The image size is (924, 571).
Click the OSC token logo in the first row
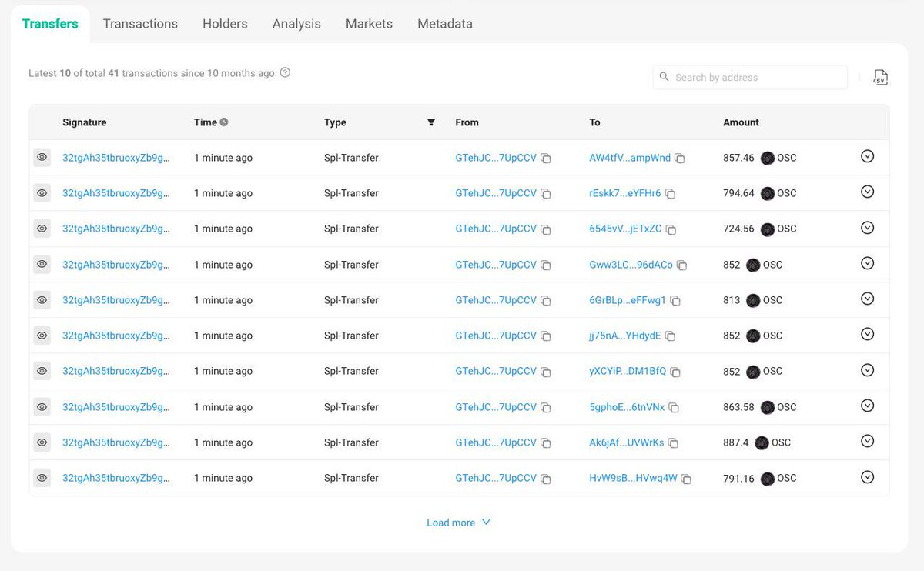coord(767,157)
